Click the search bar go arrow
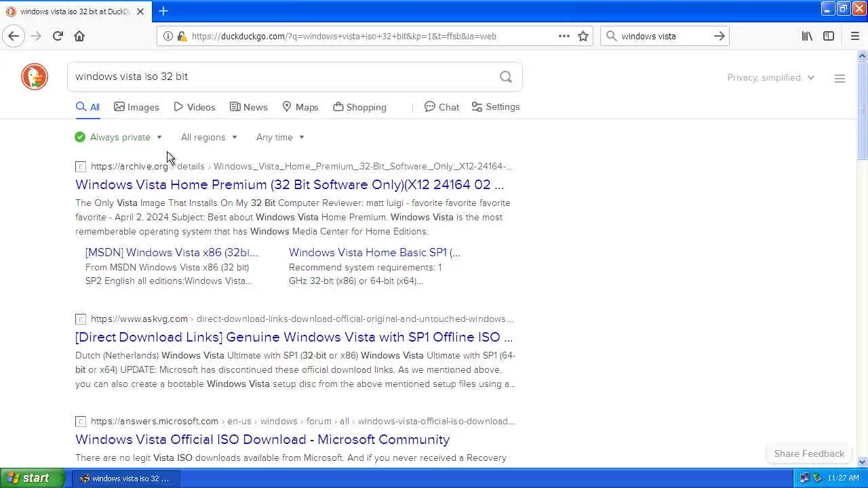The height and width of the screenshot is (488, 868). point(719,36)
